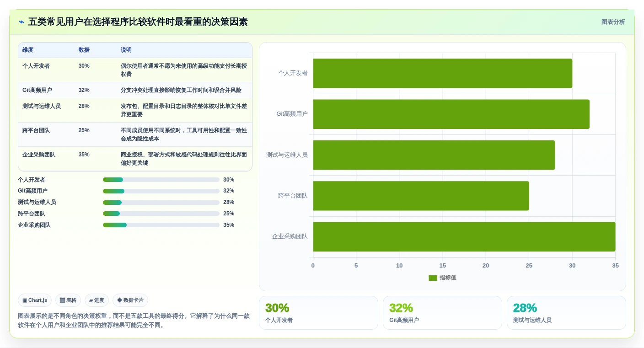This screenshot has height=348, width=644.
Task: Click the Git高频用户 chart bar
Action: click(x=451, y=114)
